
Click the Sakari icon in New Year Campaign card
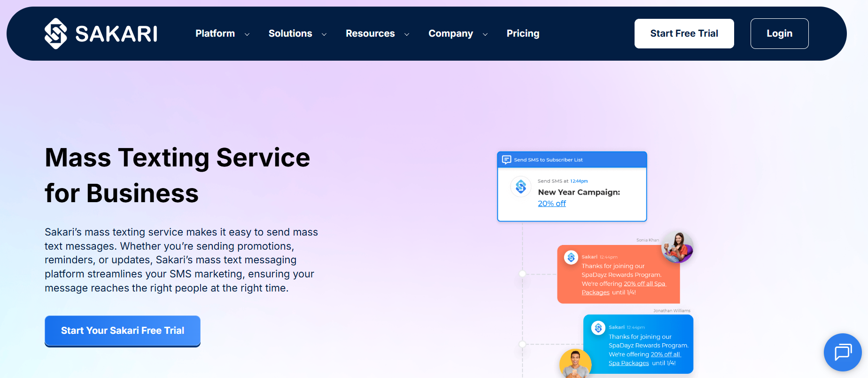point(521,187)
